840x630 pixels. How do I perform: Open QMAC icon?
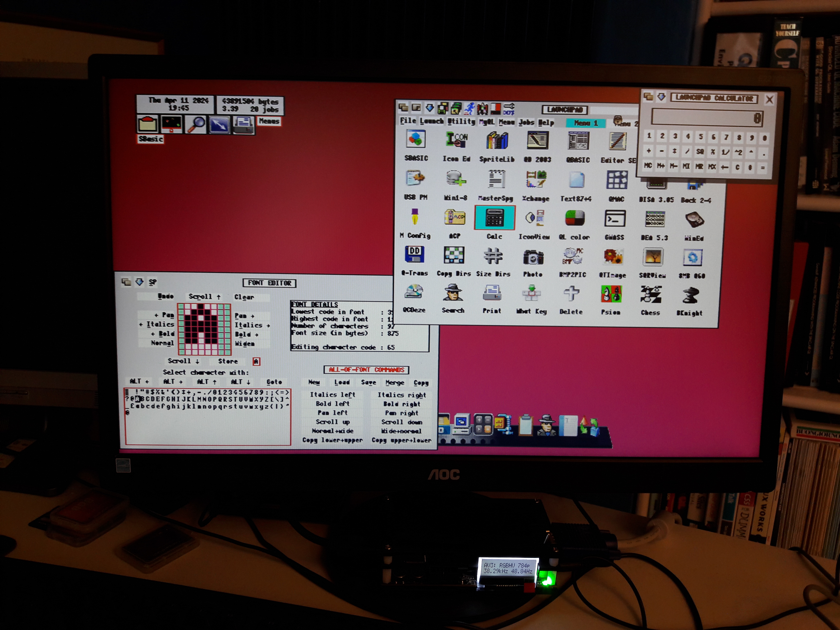(617, 180)
